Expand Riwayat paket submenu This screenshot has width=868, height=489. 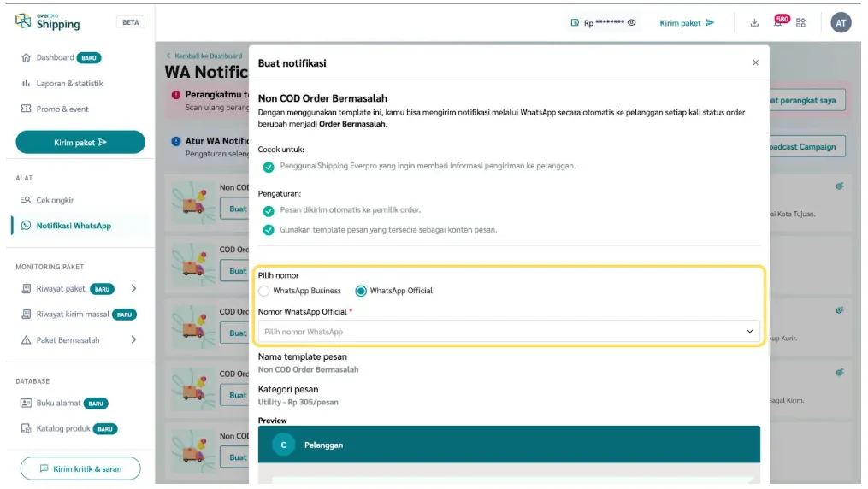pyautogui.click(x=133, y=289)
